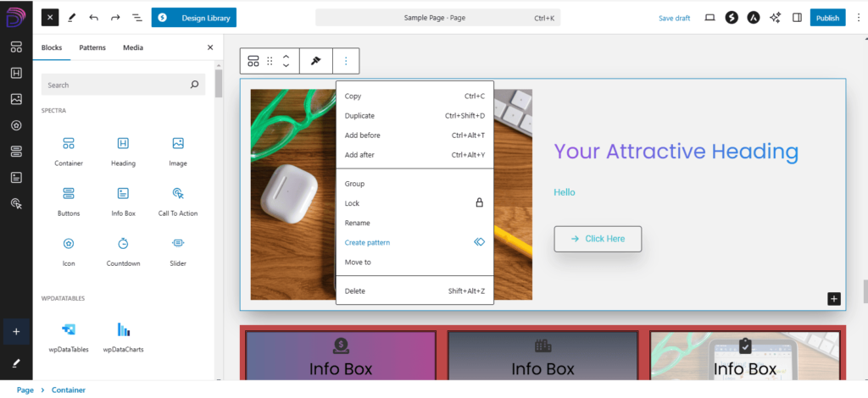
Task: Select the Container block icon
Action: (x=69, y=144)
